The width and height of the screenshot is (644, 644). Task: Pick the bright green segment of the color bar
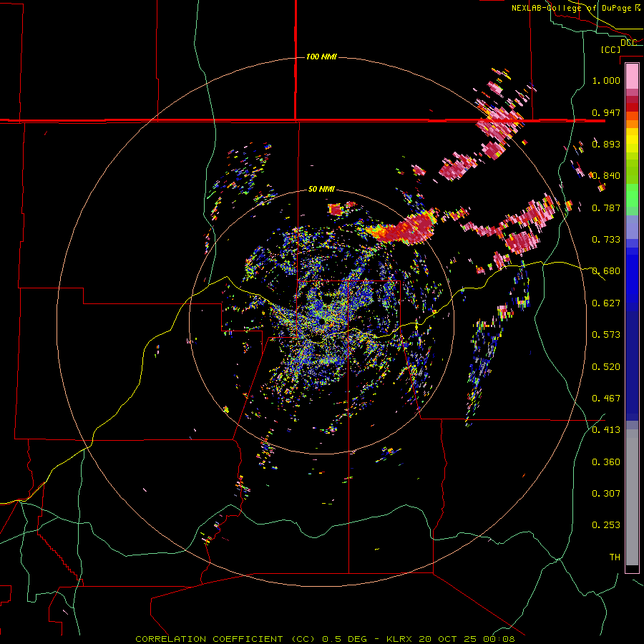[x=632, y=195]
